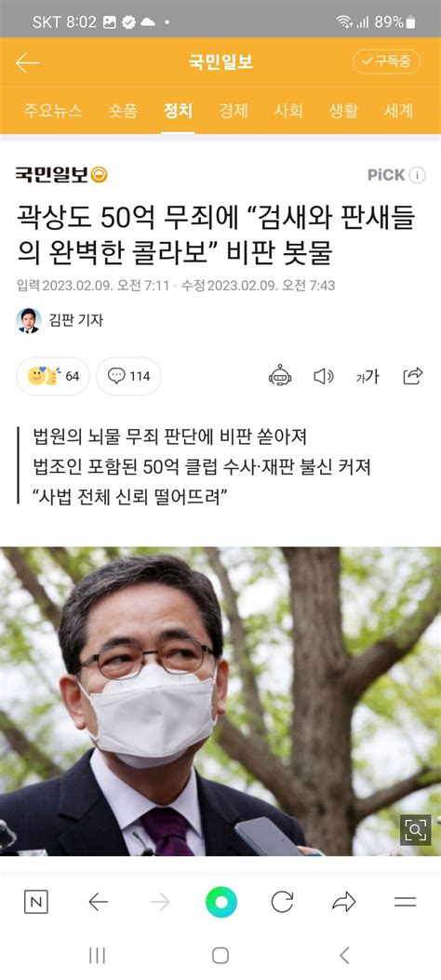Screen dimensions: 441x980
Task: Open the article photo of masked man
Action: tap(220, 701)
